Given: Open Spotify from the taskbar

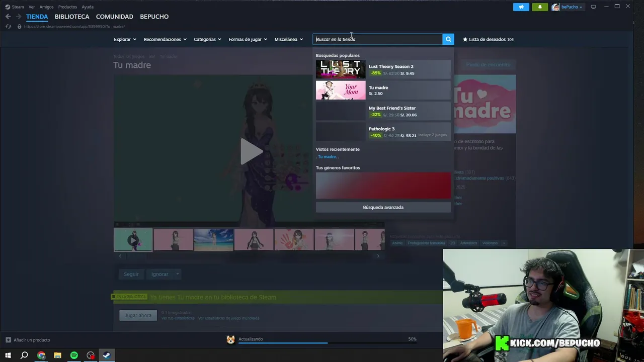Looking at the screenshot, I should click(x=74, y=355).
